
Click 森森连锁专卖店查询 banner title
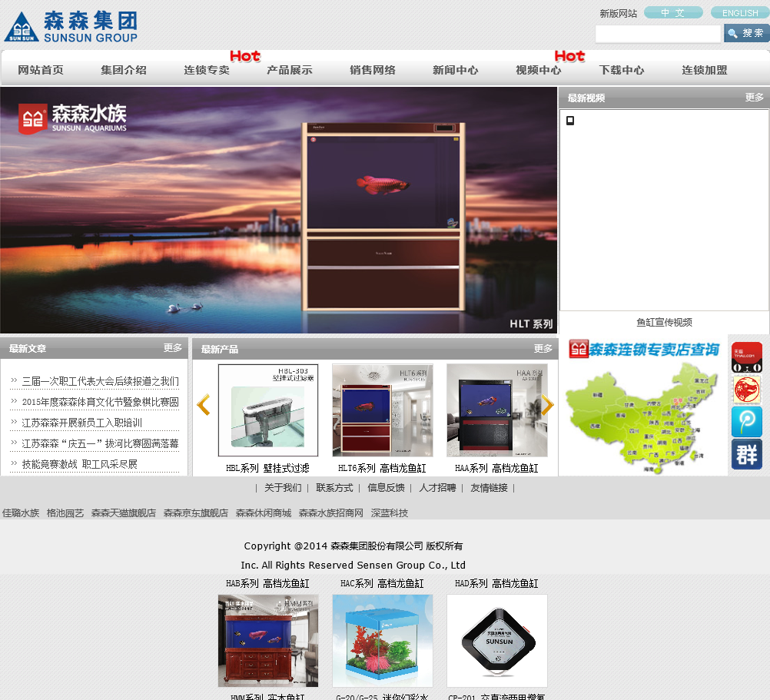pos(644,349)
